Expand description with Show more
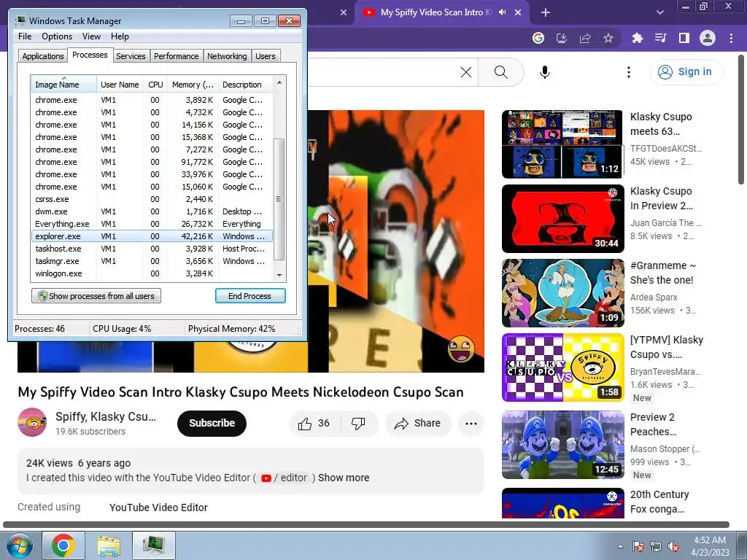The width and height of the screenshot is (747, 560). point(344,478)
